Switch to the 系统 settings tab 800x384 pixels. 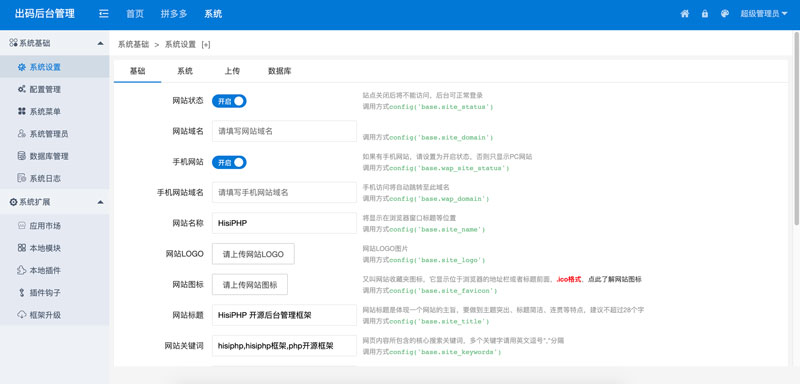click(x=185, y=71)
